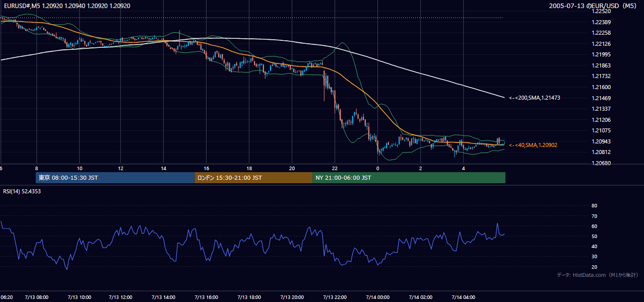Click the 7/13 22:00 time axis label

tap(335, 297)
